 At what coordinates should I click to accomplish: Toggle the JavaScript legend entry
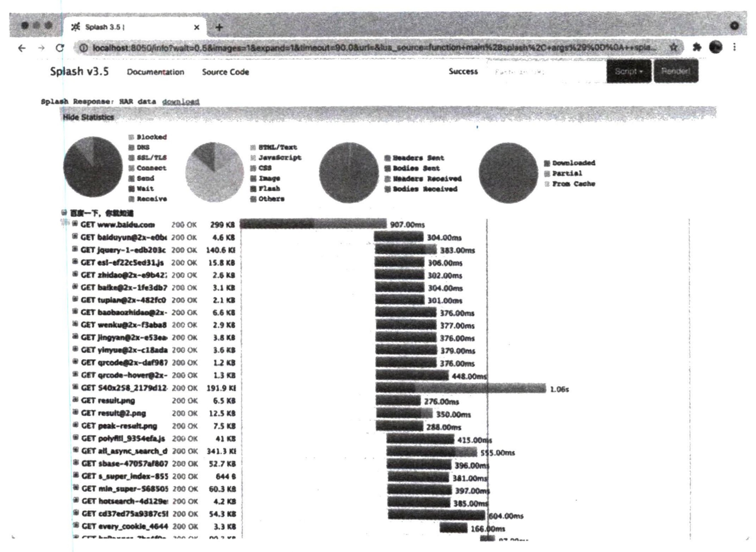pos(276,157)
